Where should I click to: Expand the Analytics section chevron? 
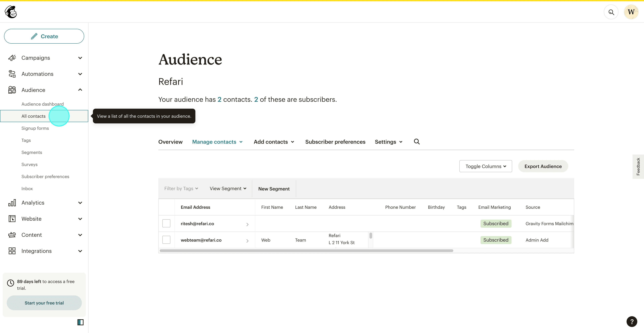point(80,203)
